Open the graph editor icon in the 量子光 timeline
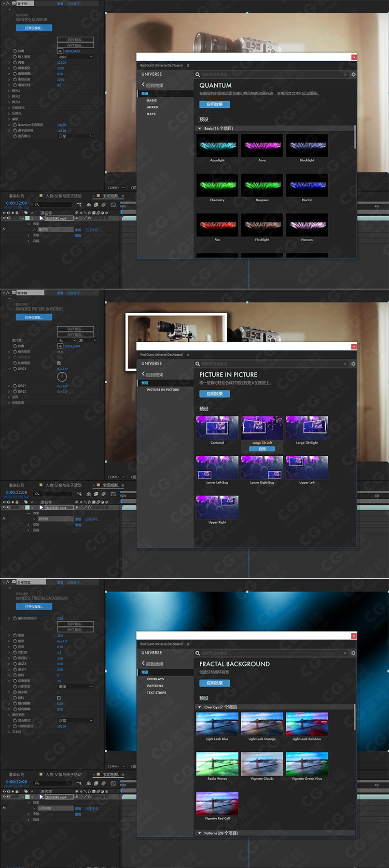Image resolution: width=389 pixels, height=868 pixels. point(113,204)
